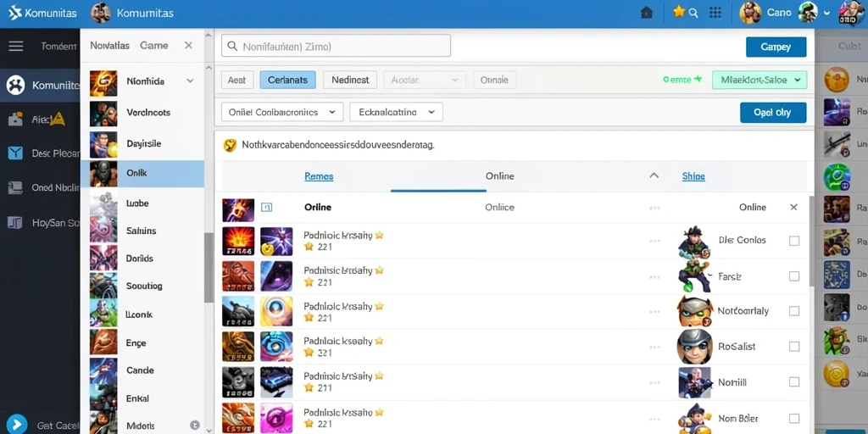Open the Ecknalcatrino dropdown
The image size is (868, 434).
click(397, 112)
